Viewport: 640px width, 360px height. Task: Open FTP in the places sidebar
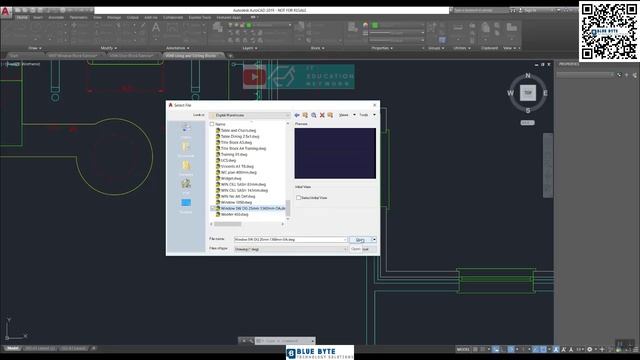pos(186,186)
